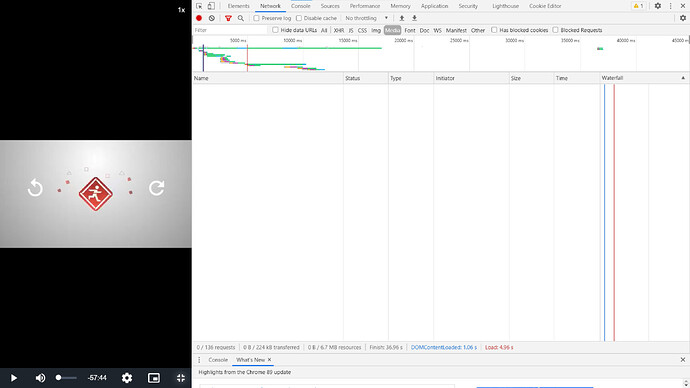Filter requests by CSS
This screenshot has width=690, height=388.
click(x=362, y=30)
